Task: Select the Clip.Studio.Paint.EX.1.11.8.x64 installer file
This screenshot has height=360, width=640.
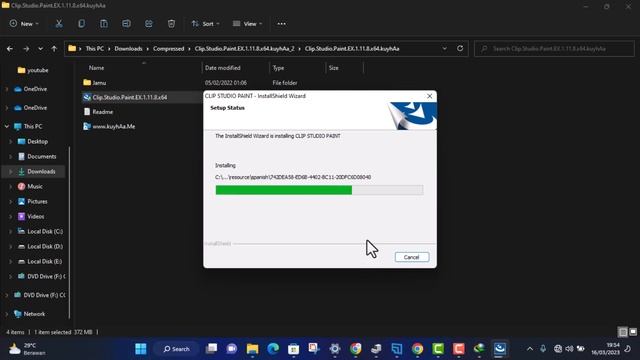Action: coord(125,97)
